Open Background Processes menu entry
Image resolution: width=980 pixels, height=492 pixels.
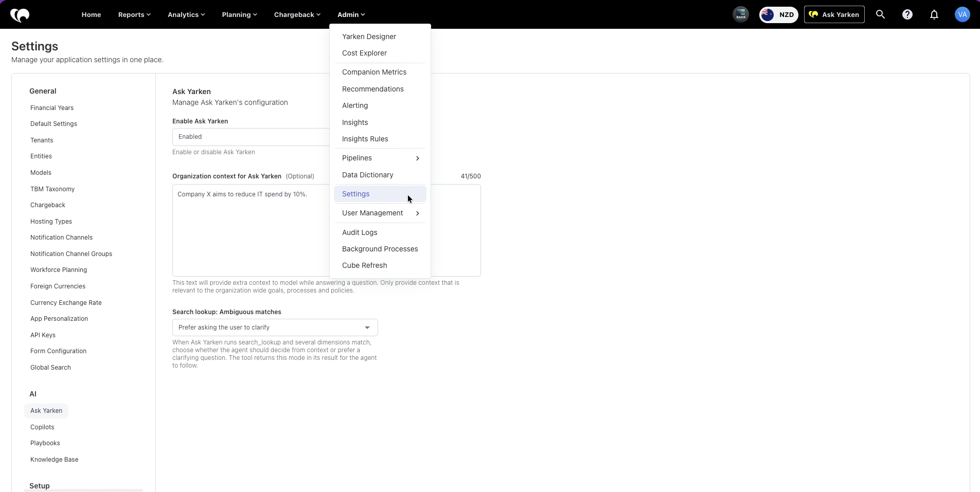380,249
